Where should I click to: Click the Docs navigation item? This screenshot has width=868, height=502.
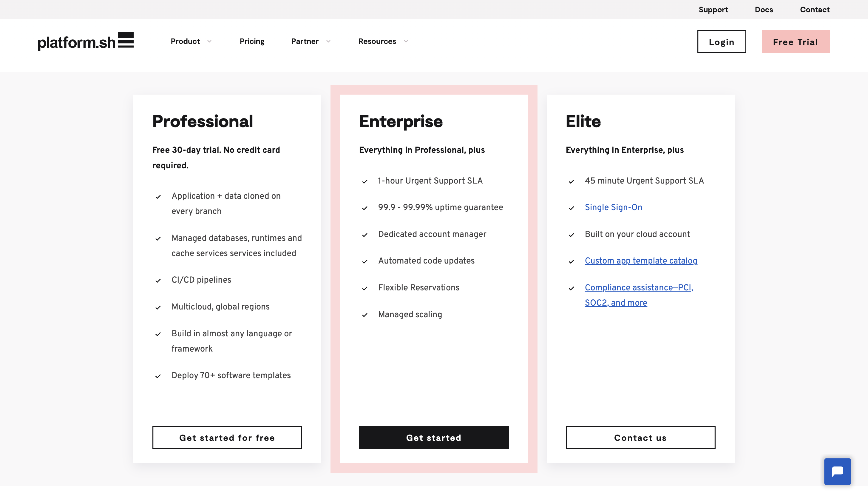764,10
